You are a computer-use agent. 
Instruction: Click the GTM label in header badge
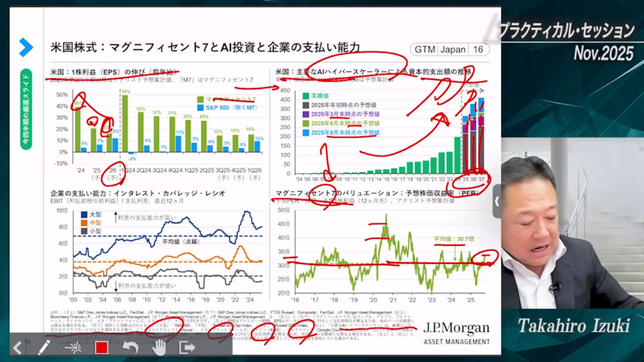tap(423, 50)
